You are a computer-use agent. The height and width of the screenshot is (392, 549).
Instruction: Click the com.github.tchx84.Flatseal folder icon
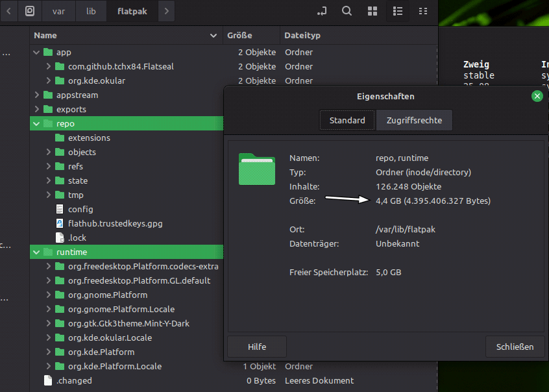click(60, 67)
